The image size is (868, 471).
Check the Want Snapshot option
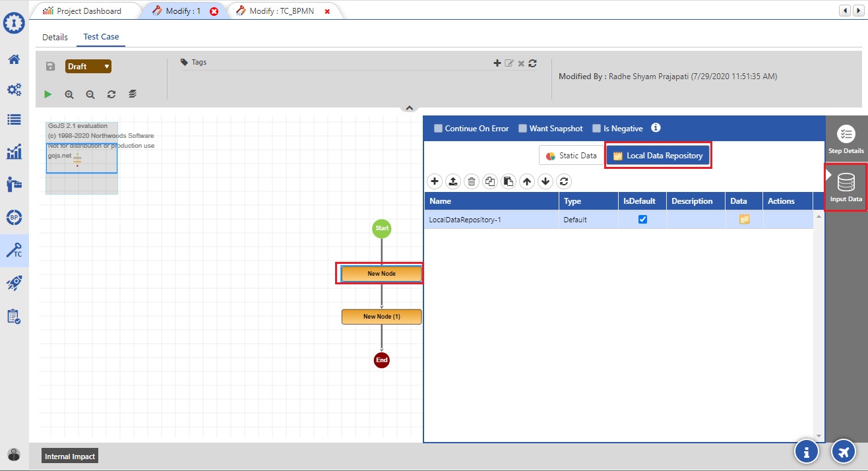[x=522, y=129]
